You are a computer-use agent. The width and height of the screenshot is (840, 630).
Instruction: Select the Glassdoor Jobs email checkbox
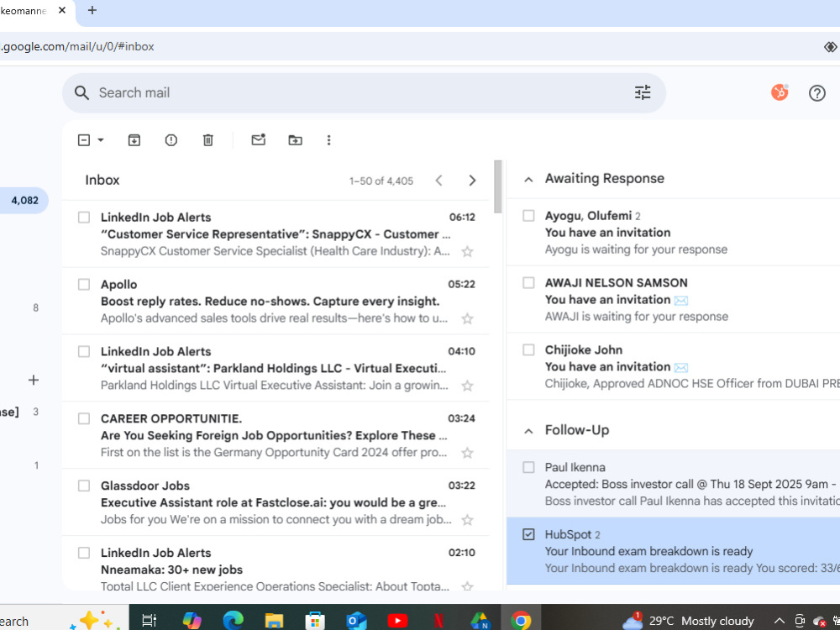click(84, 486)
